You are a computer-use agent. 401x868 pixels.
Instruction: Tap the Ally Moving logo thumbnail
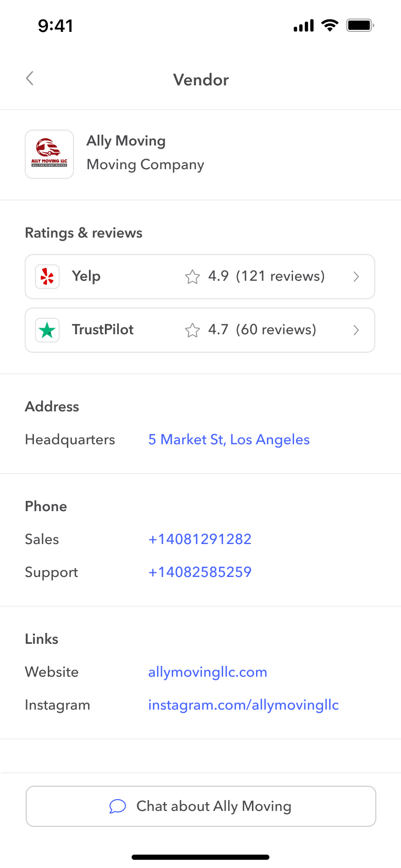pyautogui.click(x=49, y=154)
